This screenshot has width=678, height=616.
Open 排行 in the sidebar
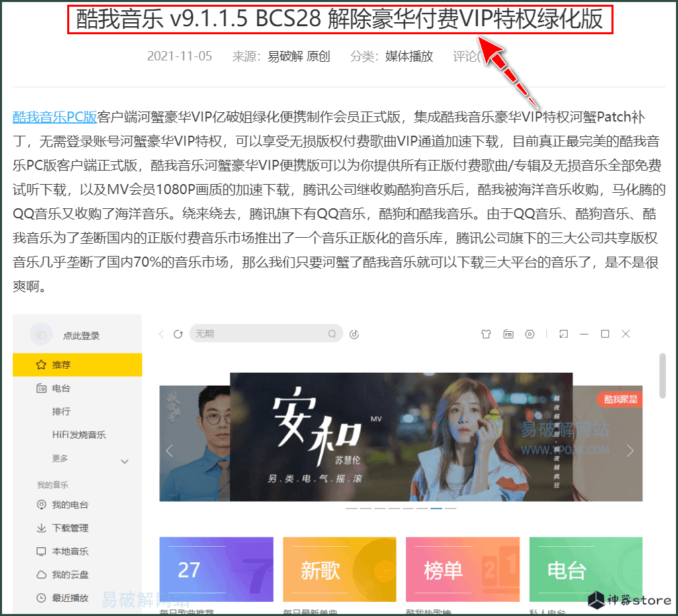pyautogui.click(x=61, y=412)
